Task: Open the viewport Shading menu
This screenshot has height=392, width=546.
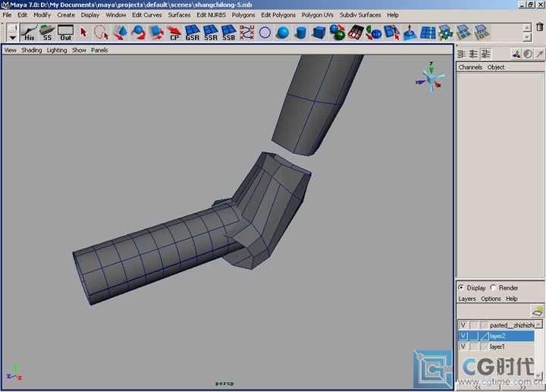Action: (31, 50)
